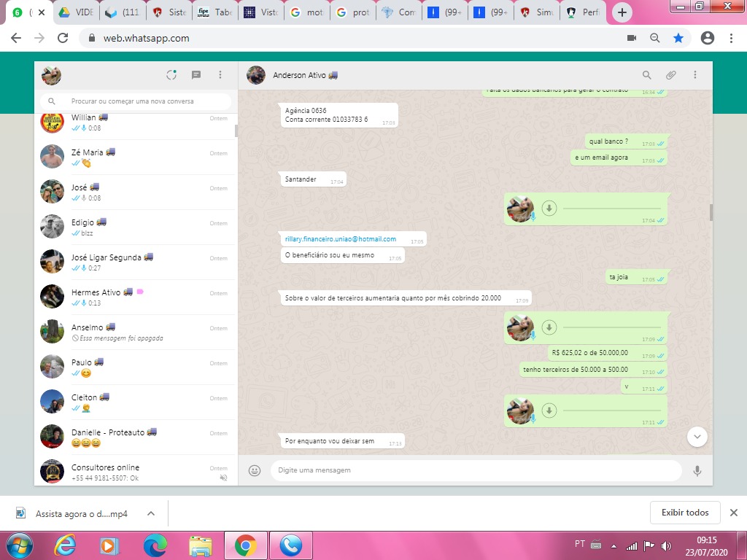The height and width of the screenshot is (560, 747).
Task: Click the status updates icon in sidebar header
Action: pos(171,75)
